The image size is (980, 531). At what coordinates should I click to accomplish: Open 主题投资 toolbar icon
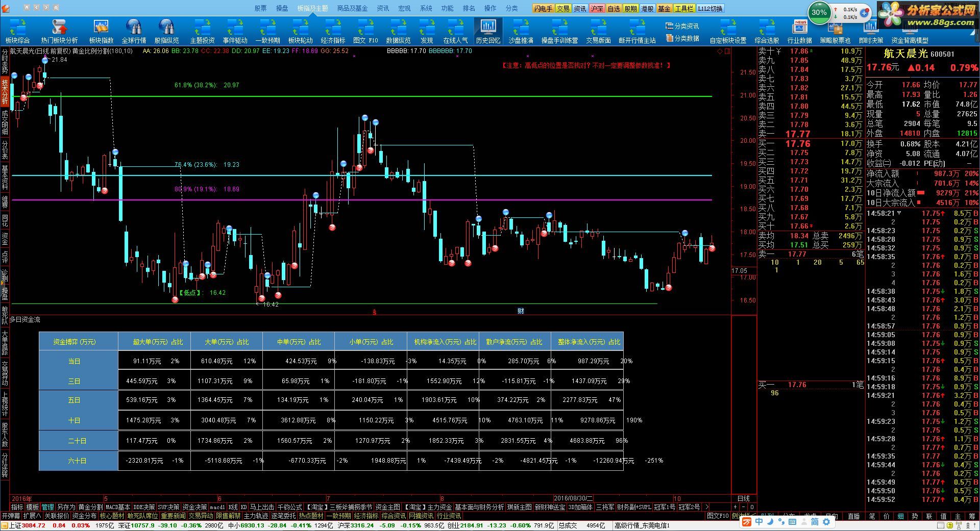pyautogui.click(x=202, y=31)
